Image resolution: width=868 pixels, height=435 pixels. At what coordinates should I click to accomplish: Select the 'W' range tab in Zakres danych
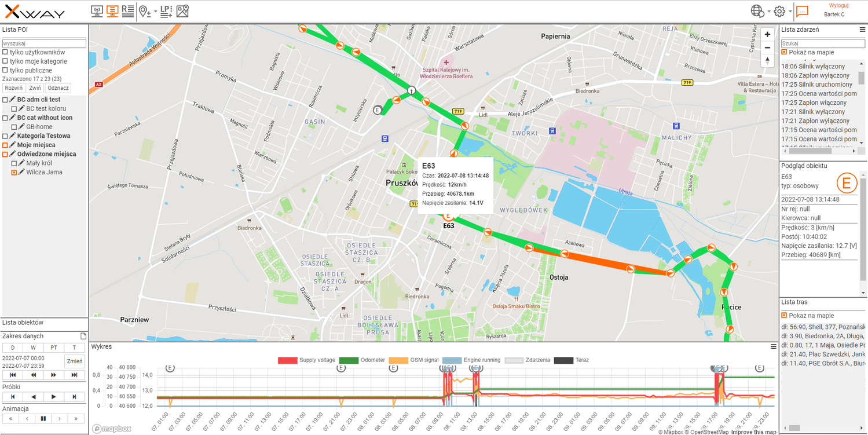click(x=33, y=348)
